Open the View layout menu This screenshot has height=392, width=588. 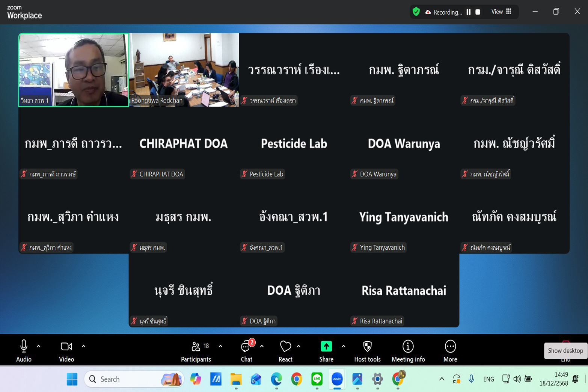[501, 12]
